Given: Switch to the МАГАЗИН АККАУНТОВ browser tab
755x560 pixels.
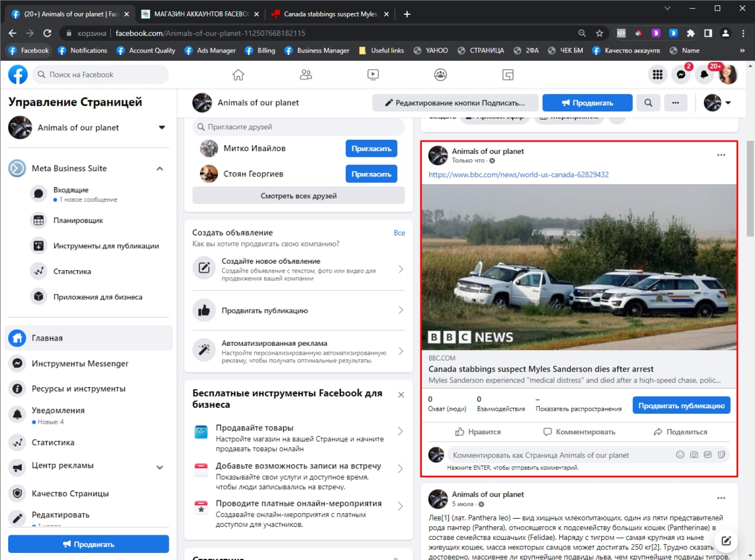Looking at the screenshot, I should coord(201,14).
